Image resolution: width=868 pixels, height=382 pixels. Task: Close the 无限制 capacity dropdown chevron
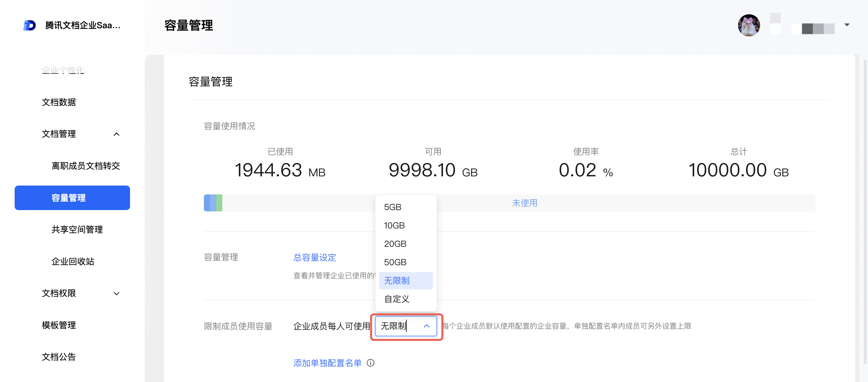click(427, 326)
